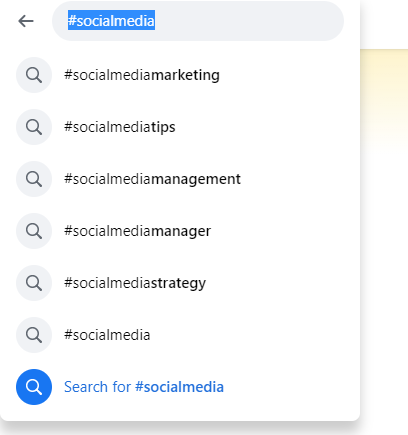Click the 'Search for #socialmedia' link
Image resolution: width=408 pixels, height=435 pixels.
tap(144, 387)
